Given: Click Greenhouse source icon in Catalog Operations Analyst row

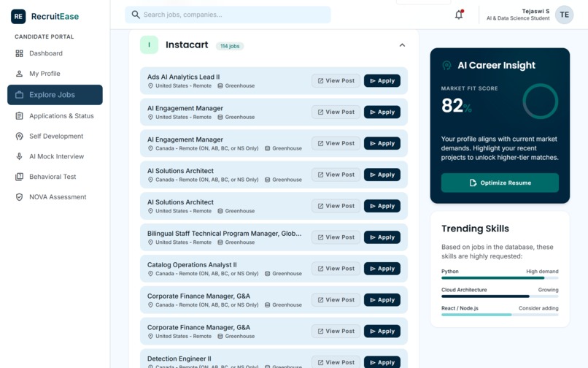Looking at the screenshot, I should point(268,274).
